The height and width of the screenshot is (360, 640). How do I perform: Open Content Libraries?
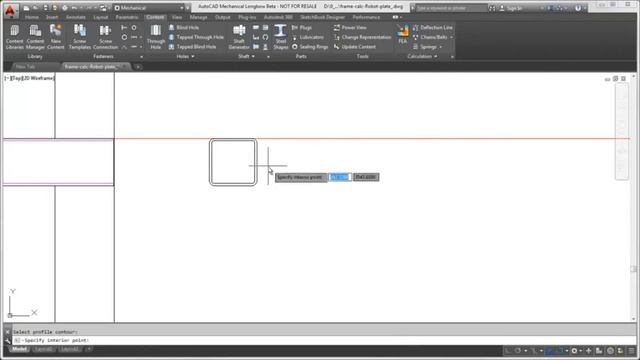tap(14, 37)
